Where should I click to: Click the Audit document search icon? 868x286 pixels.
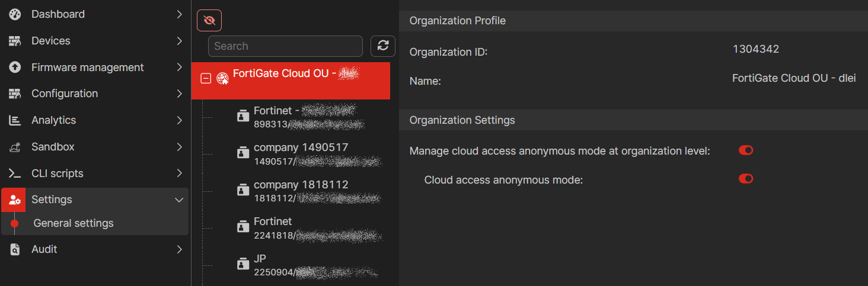click(x=15, y=250)
